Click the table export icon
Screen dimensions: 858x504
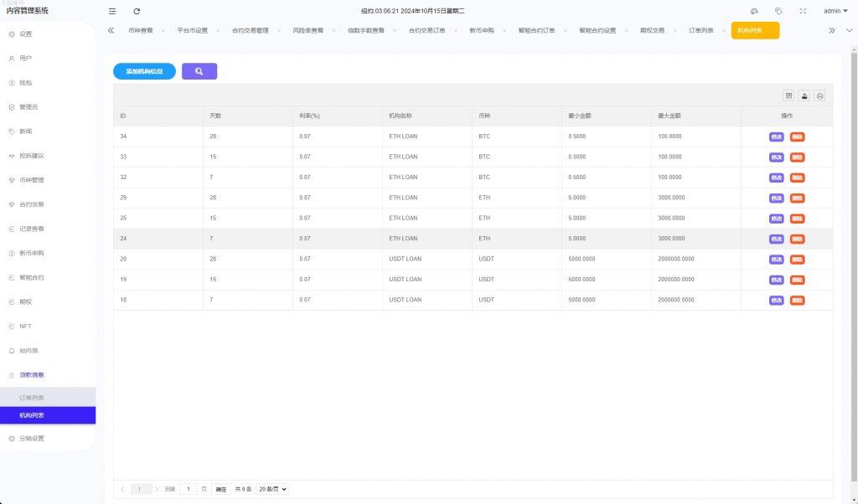[x=804, y=95]
